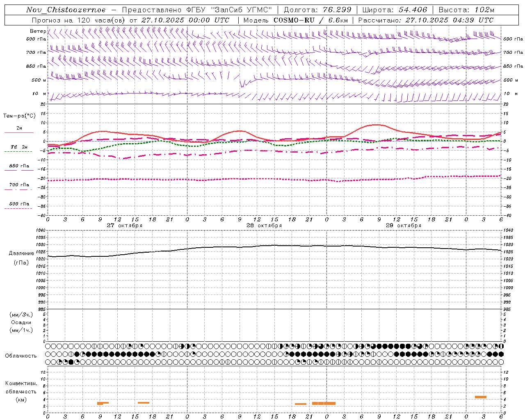Screen dimensions: 525x420
Task: Click the Давление pressure panel label
Action: coord(21,253)
